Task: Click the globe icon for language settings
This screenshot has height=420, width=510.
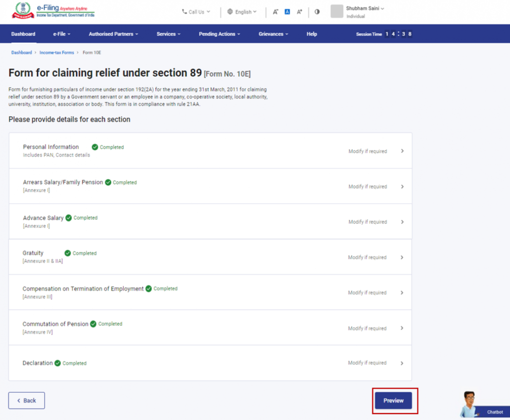Action: [x=230, y=12]
